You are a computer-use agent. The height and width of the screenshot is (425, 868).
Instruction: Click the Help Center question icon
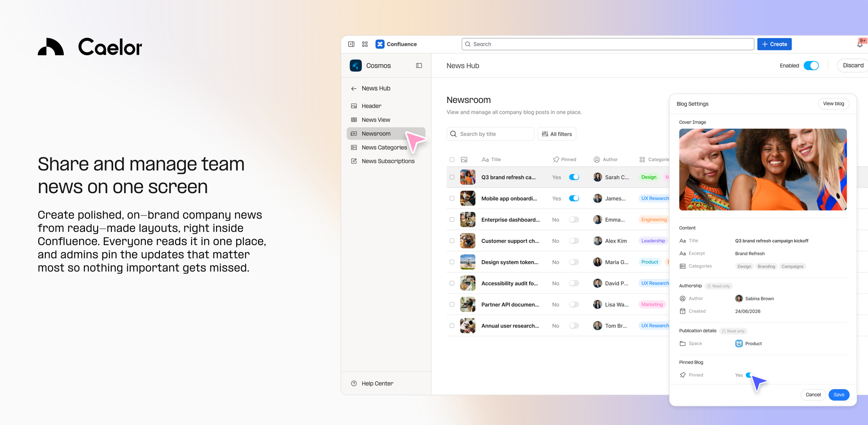[x=354, y=383]
